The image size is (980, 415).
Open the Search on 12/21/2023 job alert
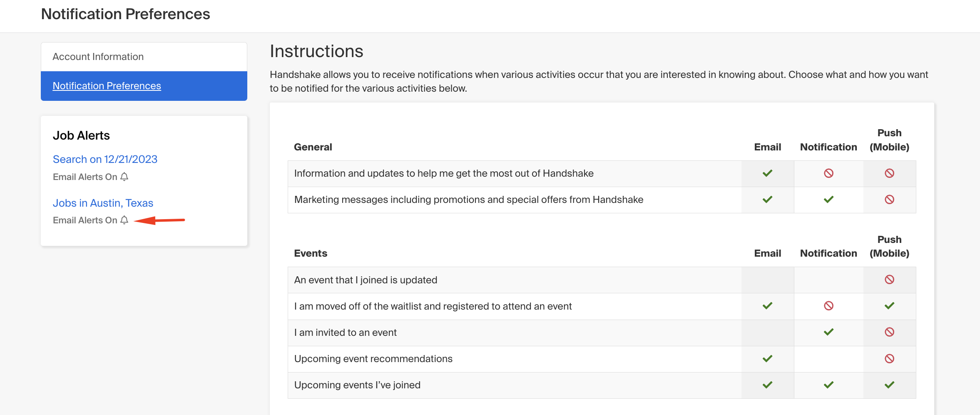click(x=105, y=159)
